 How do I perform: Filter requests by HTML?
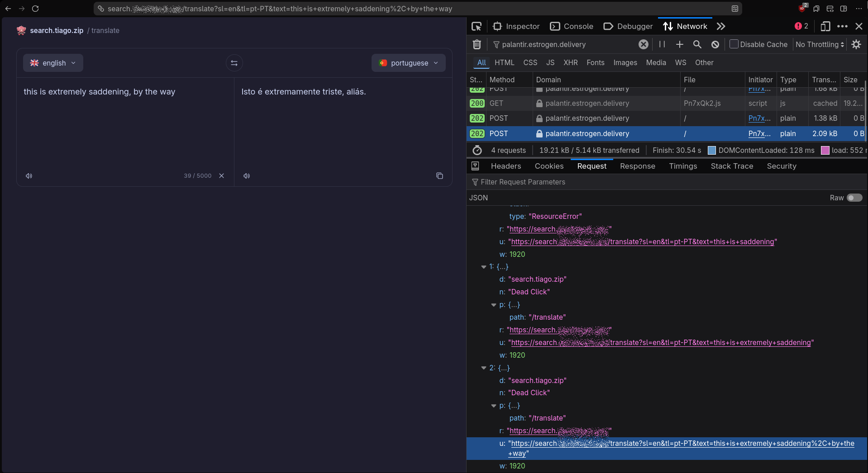(504, 62)
